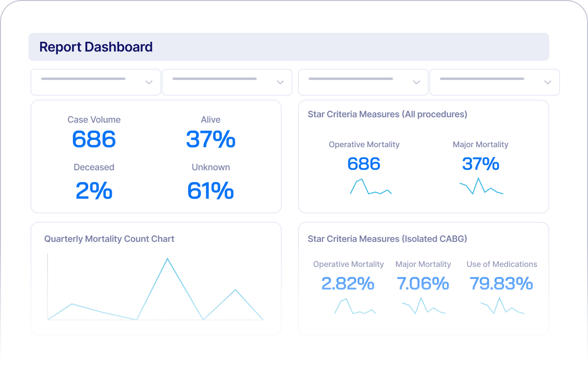
Task: Click Major Mortality 37% sparkline
Action: pyautogui.click(x=481, y=186)
